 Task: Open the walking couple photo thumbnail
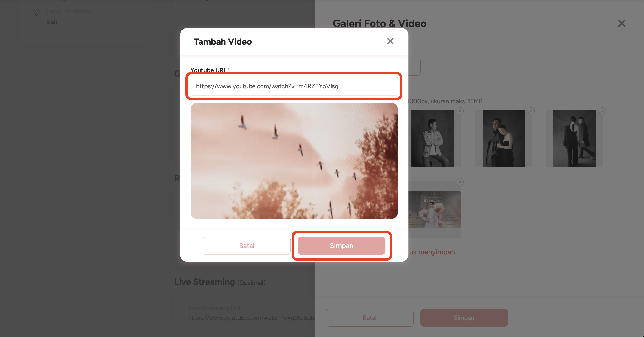(574, 138)
